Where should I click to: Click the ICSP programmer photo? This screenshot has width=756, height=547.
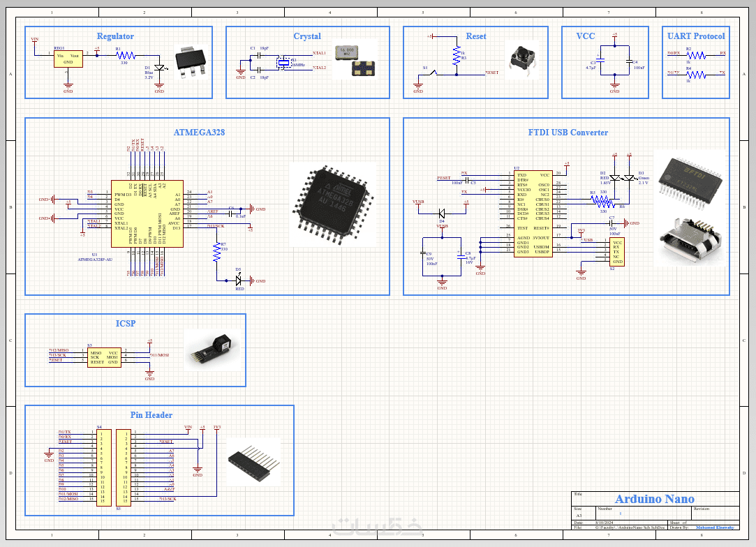coord(213,350)
